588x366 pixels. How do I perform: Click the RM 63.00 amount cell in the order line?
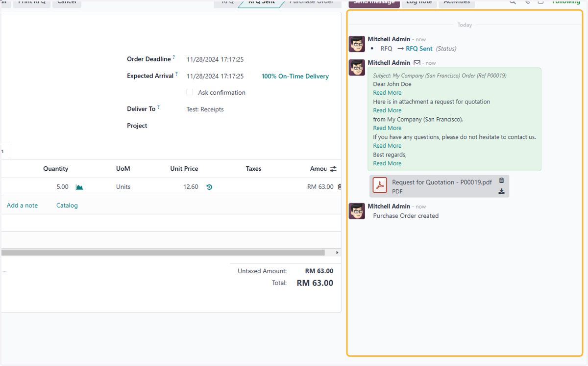[320, 187]
